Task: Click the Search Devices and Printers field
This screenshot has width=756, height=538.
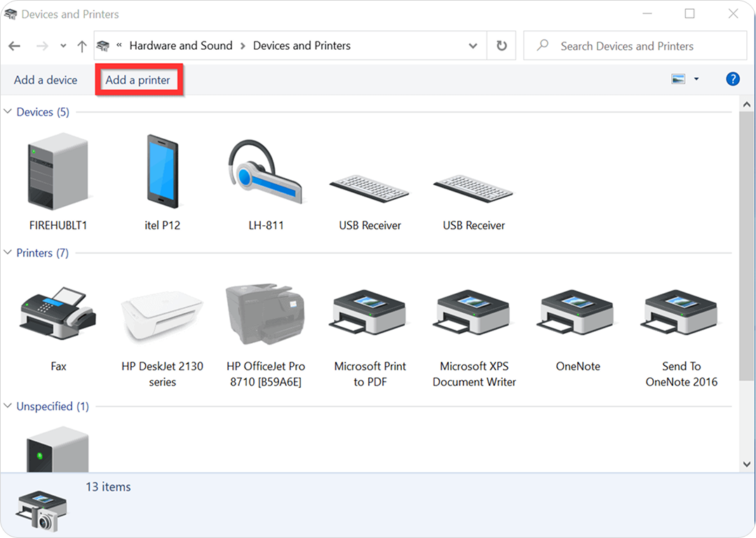Action: 635,46
